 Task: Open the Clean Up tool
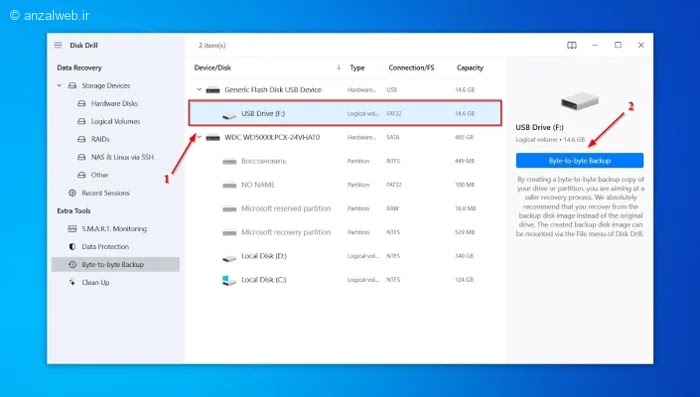95,282
